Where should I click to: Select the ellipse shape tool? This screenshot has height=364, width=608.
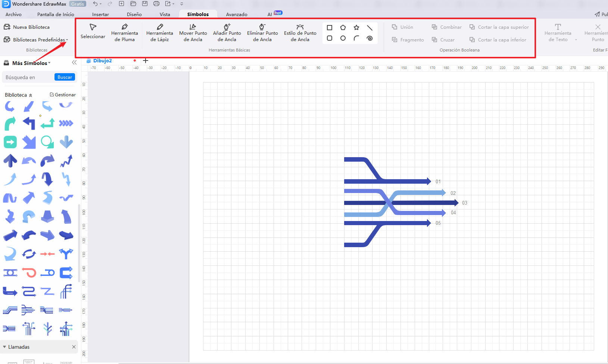click(x=343, y=38)
